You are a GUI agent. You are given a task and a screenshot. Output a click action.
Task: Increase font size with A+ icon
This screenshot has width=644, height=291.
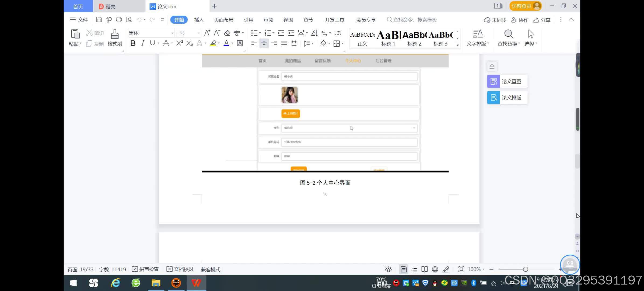point(207,33)
